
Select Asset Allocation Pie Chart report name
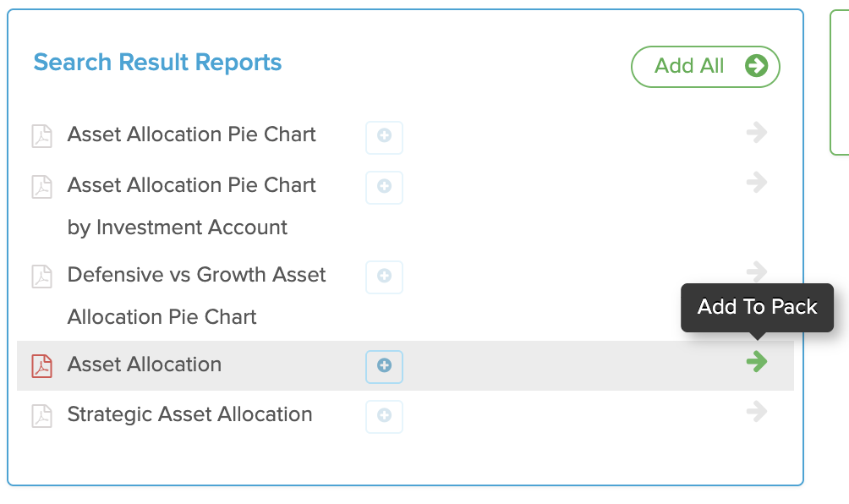pos(191,134)
